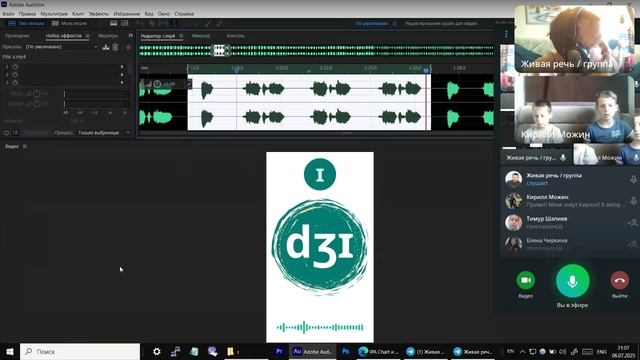Image resolution: width=640 pixels, height=360 pixels.
Task: Toggle the power button for effect slot 2
Action: click(15, 75)
